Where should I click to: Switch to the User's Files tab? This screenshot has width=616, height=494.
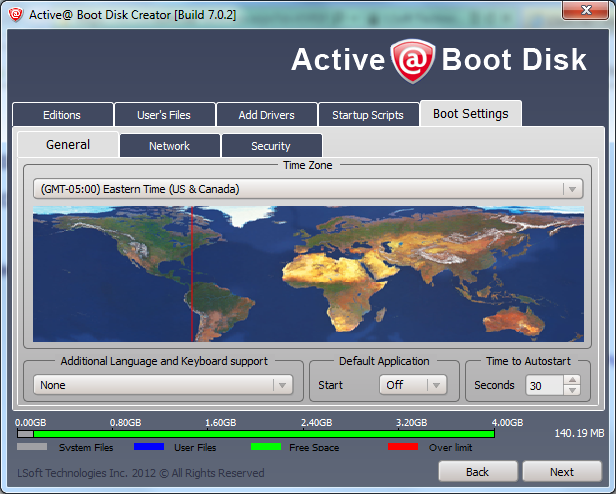(x=164, y=115)
